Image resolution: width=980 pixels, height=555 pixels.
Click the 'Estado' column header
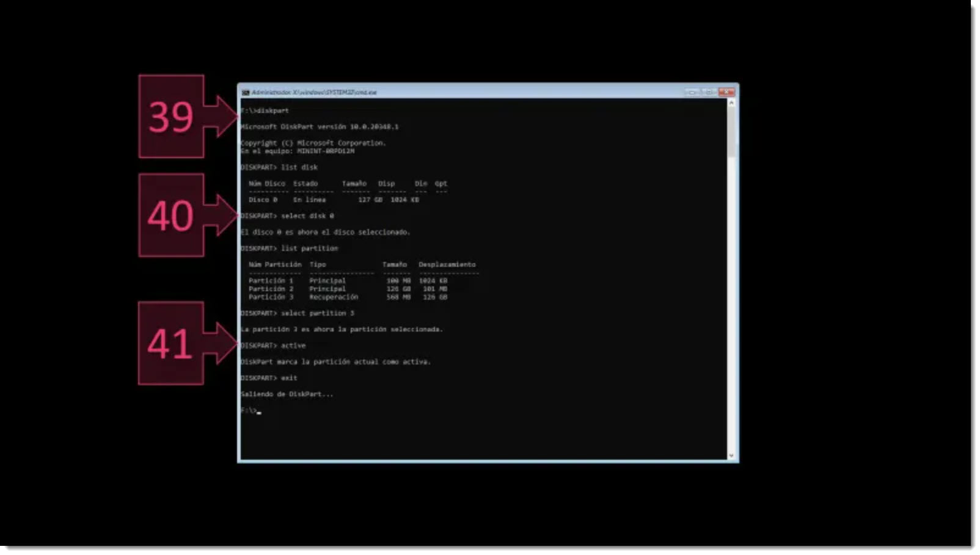click(x=305, y=183)
